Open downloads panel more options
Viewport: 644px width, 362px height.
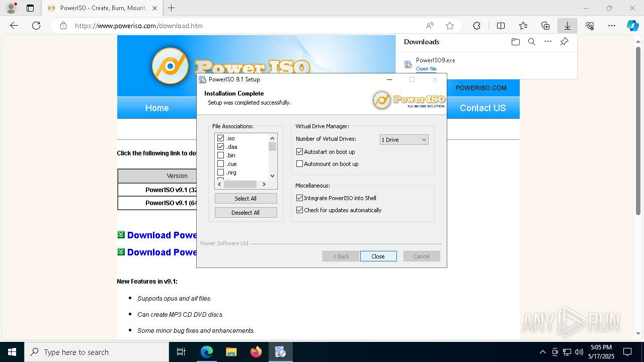click(x=548, y=42)
